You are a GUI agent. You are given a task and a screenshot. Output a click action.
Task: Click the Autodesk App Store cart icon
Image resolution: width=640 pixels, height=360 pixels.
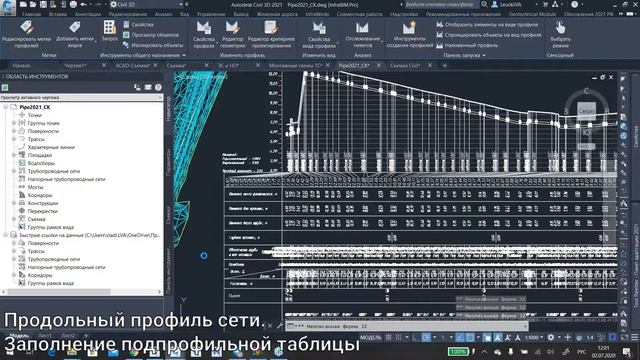point(545,4)
